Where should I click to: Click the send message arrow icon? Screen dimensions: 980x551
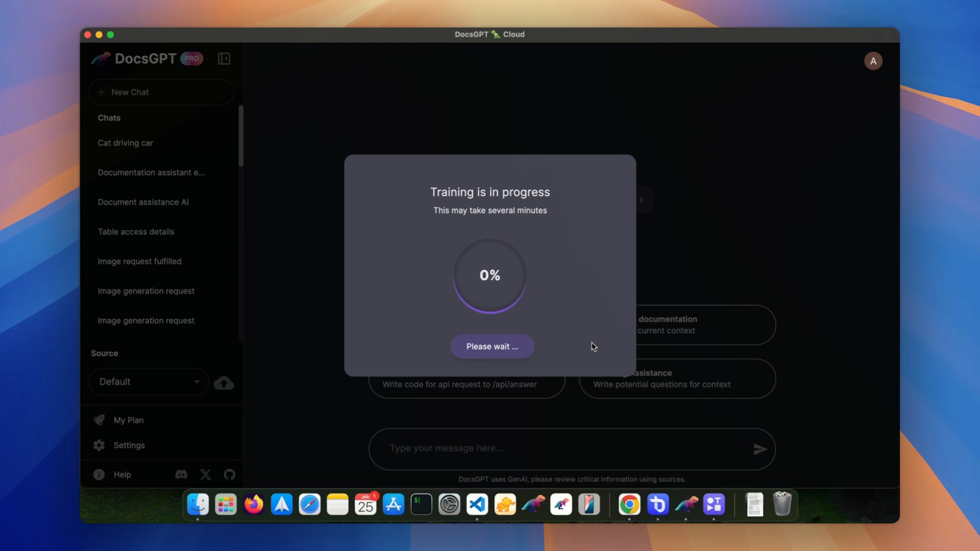coord(760,449)
